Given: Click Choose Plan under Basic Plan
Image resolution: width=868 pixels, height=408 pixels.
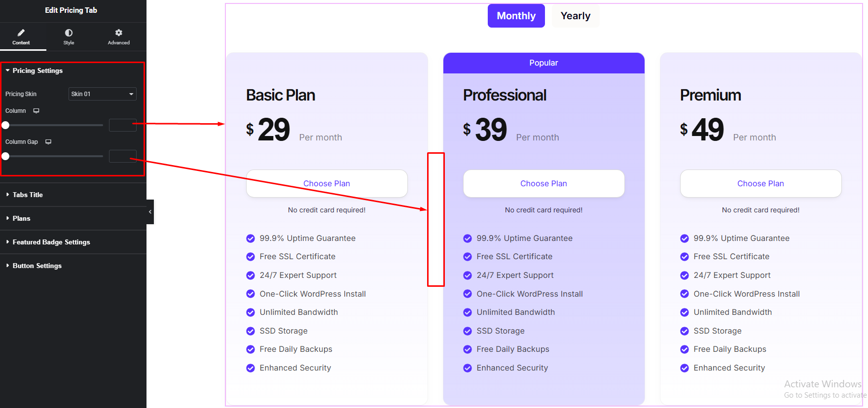Looking at the screenshot, I should 326,184.
